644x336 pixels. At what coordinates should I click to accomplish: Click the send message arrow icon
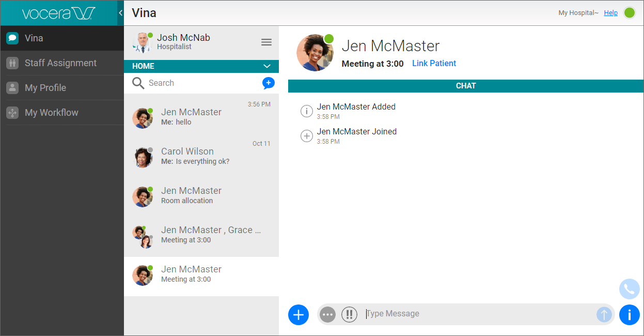(604, 314)
